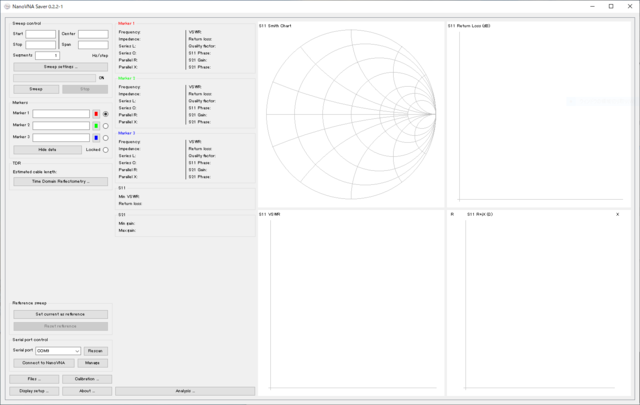Open Display setup window
Screen dimensions: 640x405
tap(34, 391)
